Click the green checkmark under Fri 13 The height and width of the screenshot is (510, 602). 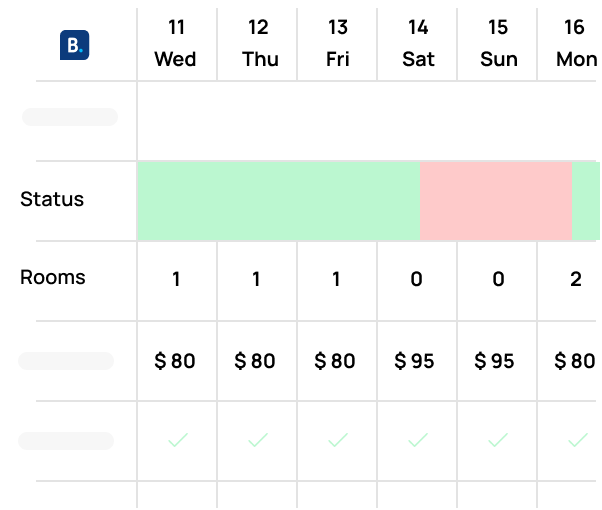pyautogui.click(x=338, y=440)
